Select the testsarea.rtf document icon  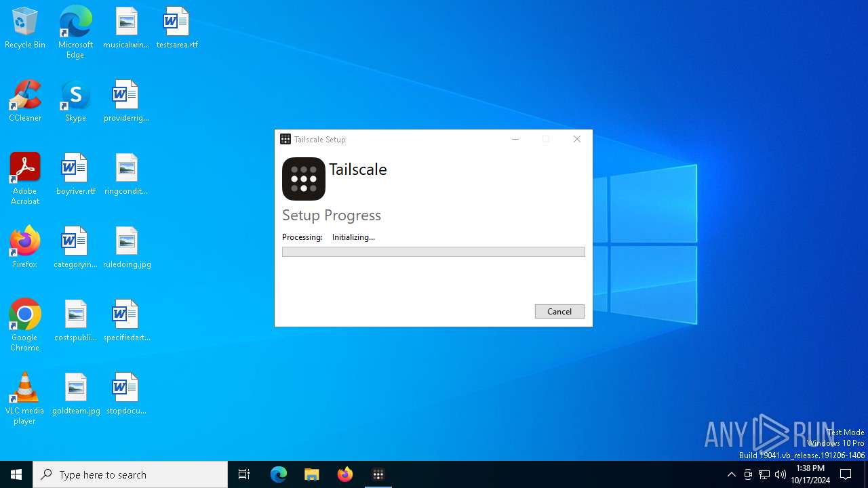(177, 28)
